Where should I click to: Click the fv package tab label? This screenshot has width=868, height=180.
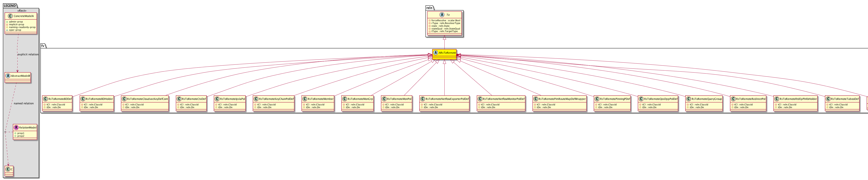click(43, 46)
